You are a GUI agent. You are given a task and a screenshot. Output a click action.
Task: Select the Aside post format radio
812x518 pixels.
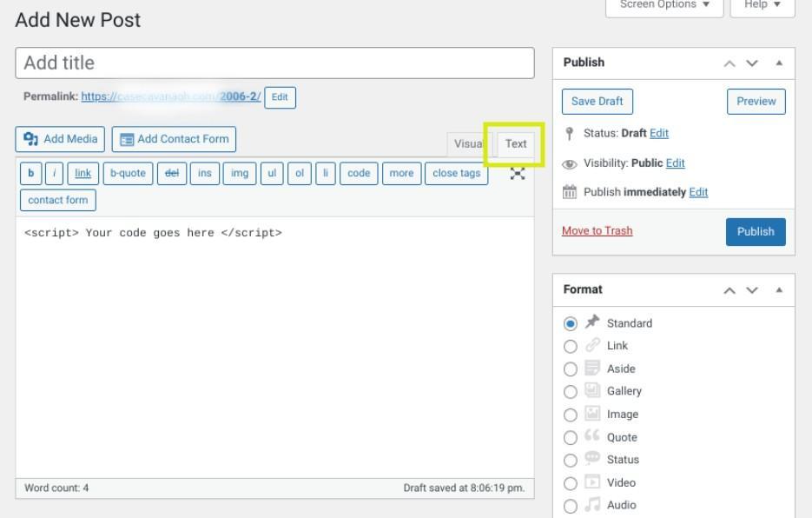click(571, 369)
